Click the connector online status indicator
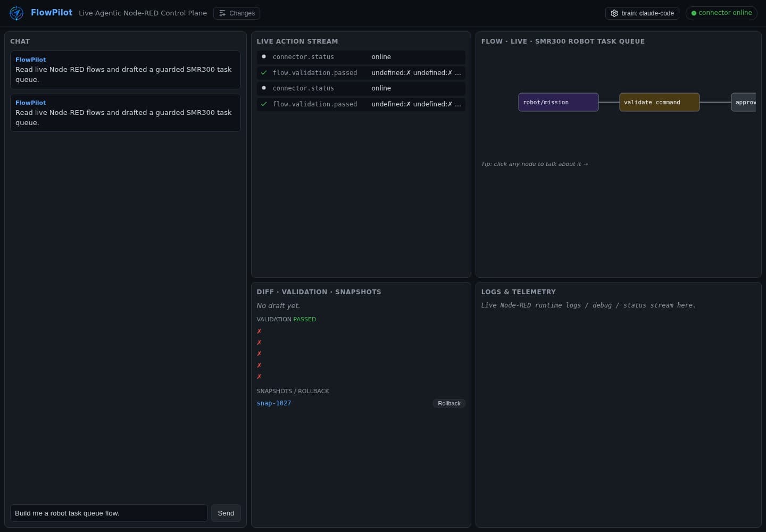This screenshot has height=532, width=766. (x=721, y=13)
